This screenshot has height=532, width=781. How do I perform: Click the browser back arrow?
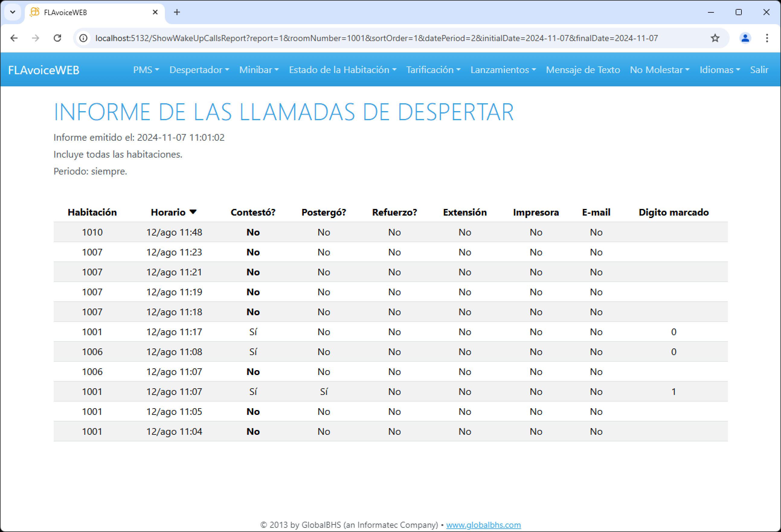tap(14, 38)
